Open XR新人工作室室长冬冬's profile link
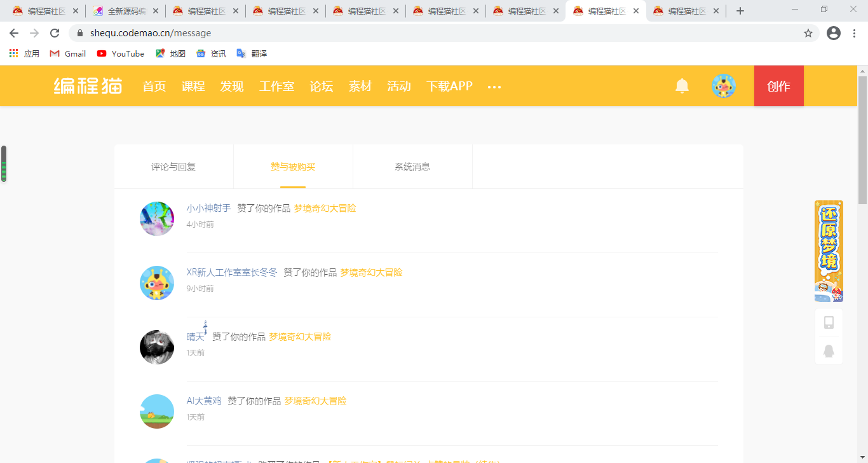This screenshot has width=868, height=463. point(232,272)
